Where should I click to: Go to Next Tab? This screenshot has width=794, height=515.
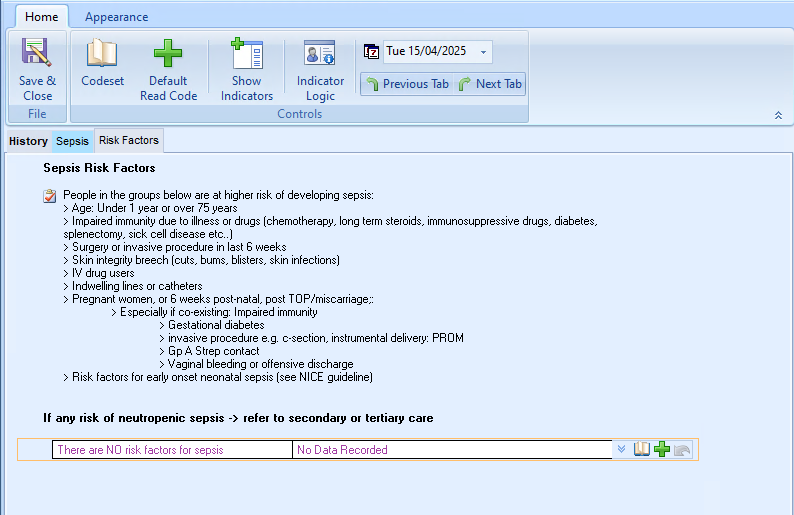pos(490,84)
